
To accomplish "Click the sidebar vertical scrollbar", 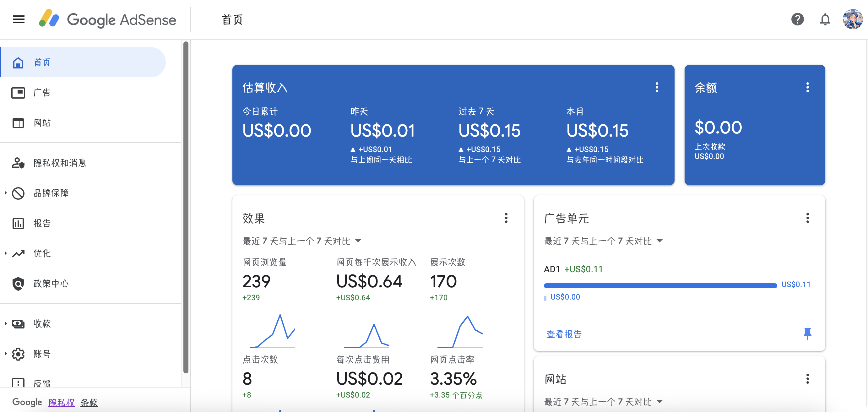I will 186,207.
